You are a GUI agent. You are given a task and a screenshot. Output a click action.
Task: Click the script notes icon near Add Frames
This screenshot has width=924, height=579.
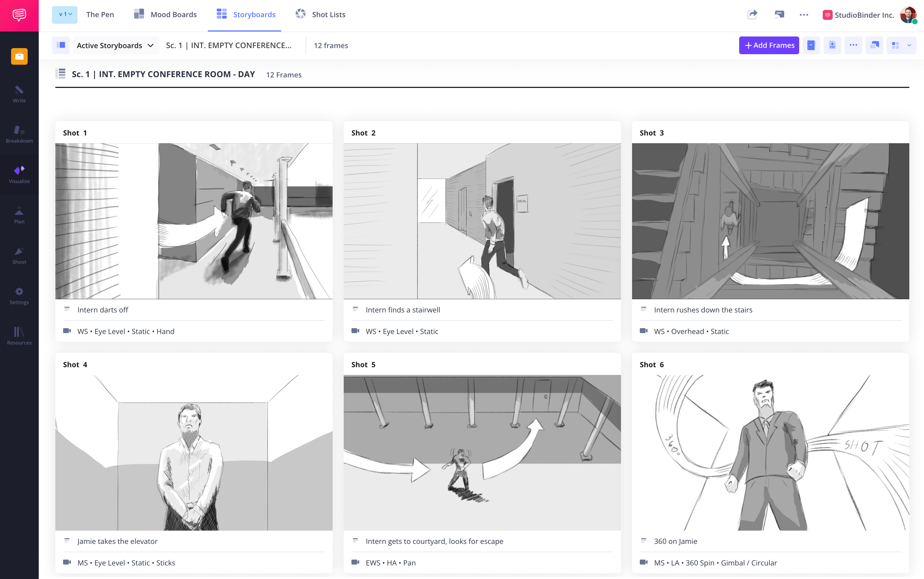click(811, 45)
